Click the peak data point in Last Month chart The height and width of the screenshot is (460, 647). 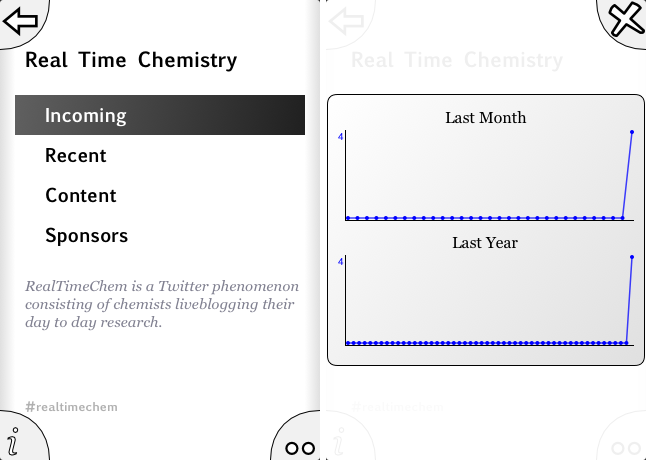[632, 132]
